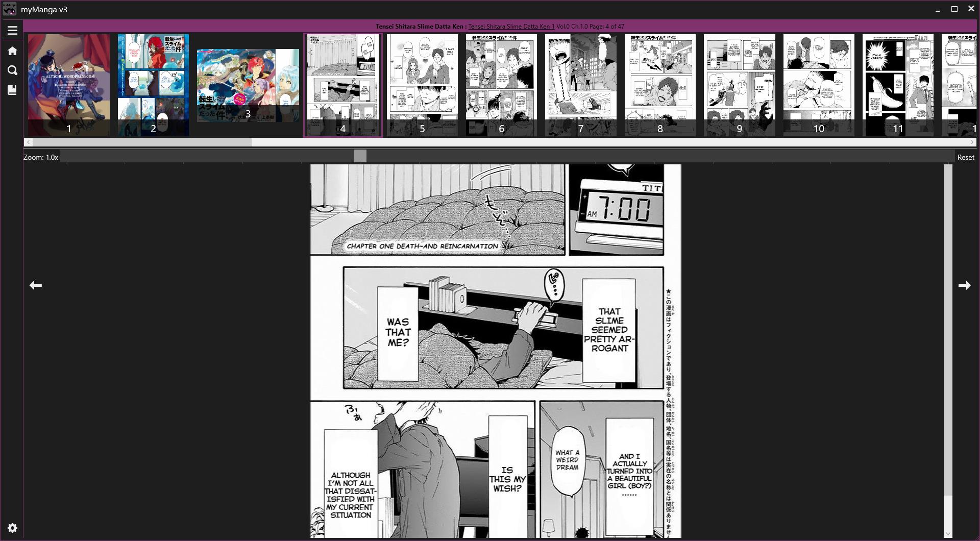980x541 pixels.
Task: Select page 7 thumbnail
Action: (580, 85)
